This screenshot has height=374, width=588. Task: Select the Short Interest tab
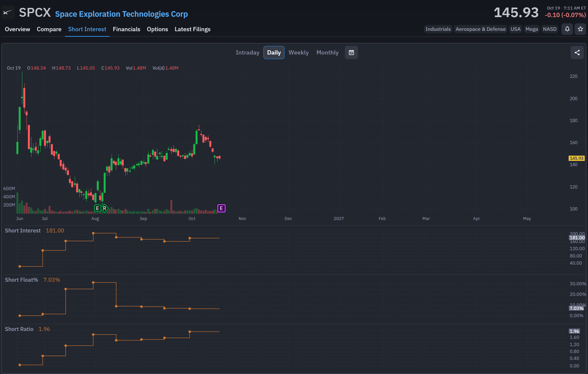click(87, 29)
